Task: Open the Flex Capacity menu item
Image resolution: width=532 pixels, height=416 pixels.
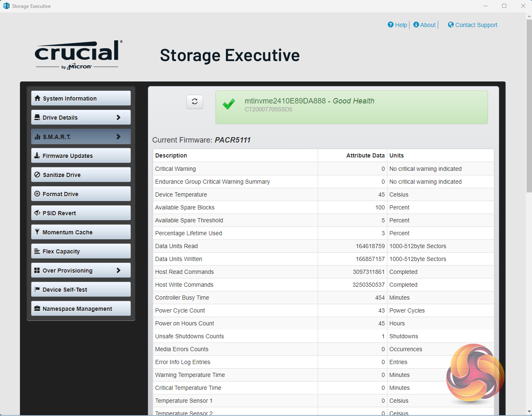Action: tap(61, 251)
